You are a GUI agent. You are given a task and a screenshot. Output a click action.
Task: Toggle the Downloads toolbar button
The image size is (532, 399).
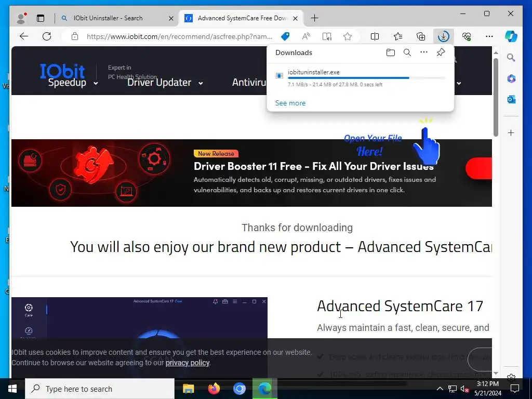444,36
